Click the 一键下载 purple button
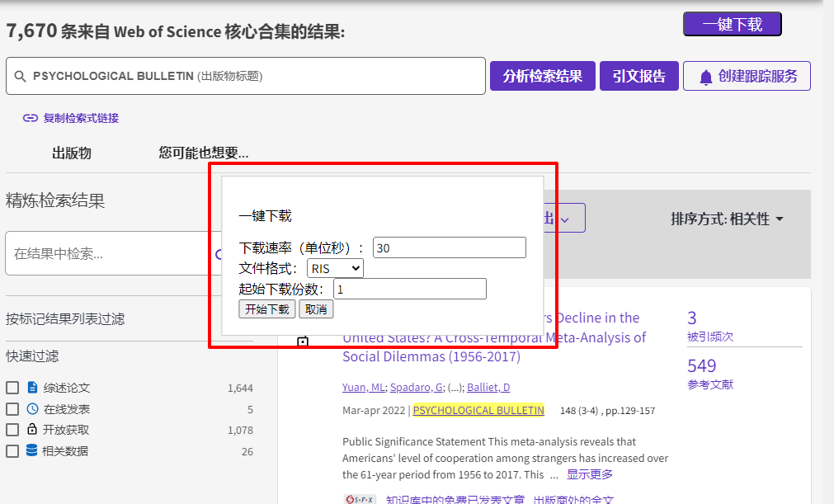The image size is (834, 504). coord(732,24)
